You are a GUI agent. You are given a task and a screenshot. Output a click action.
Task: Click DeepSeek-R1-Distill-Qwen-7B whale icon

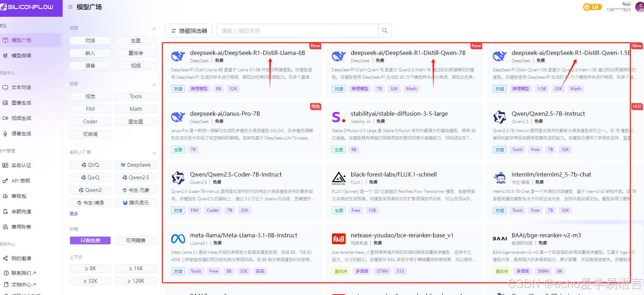tap(339, 56)
